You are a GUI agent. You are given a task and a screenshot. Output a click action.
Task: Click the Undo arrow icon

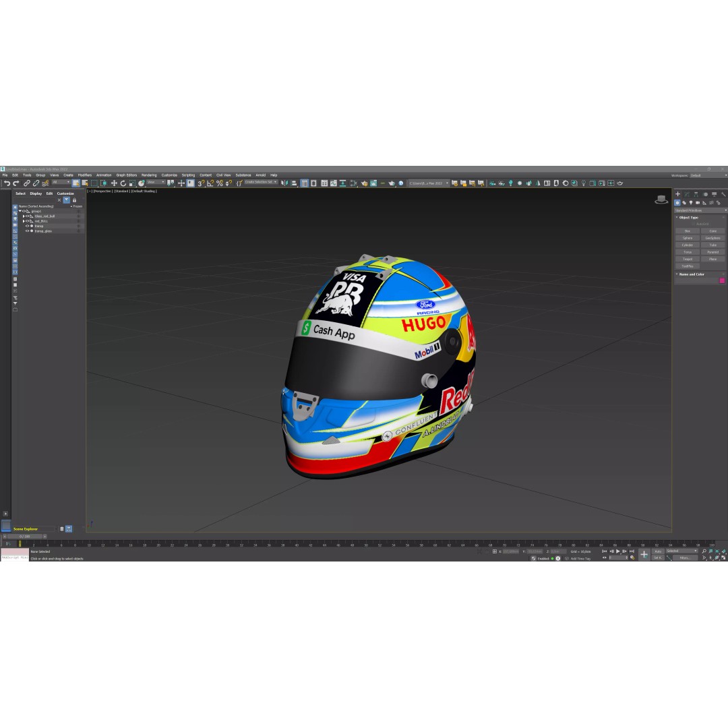click(7, 183)
